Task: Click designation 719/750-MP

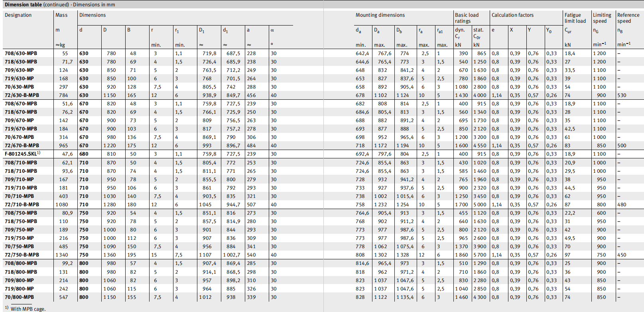Action: tap(19, 238)
